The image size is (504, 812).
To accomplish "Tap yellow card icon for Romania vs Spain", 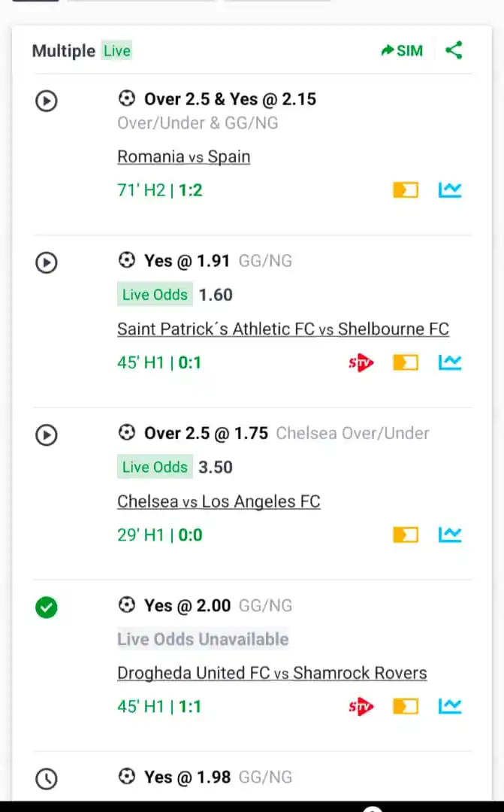I will pos(405,190).
